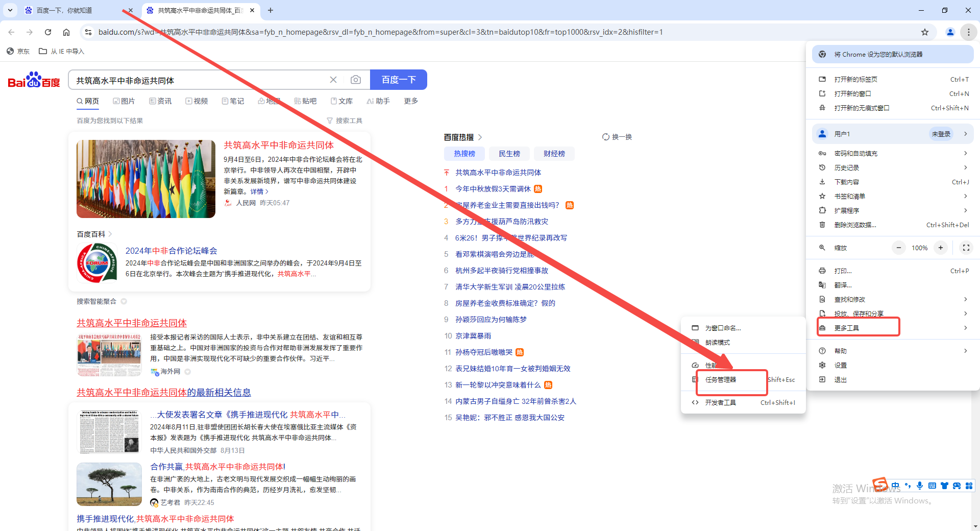This screenshot has height=531, width=980.
Task: Click the IME microphone voice icon
Action: (920, 486)
